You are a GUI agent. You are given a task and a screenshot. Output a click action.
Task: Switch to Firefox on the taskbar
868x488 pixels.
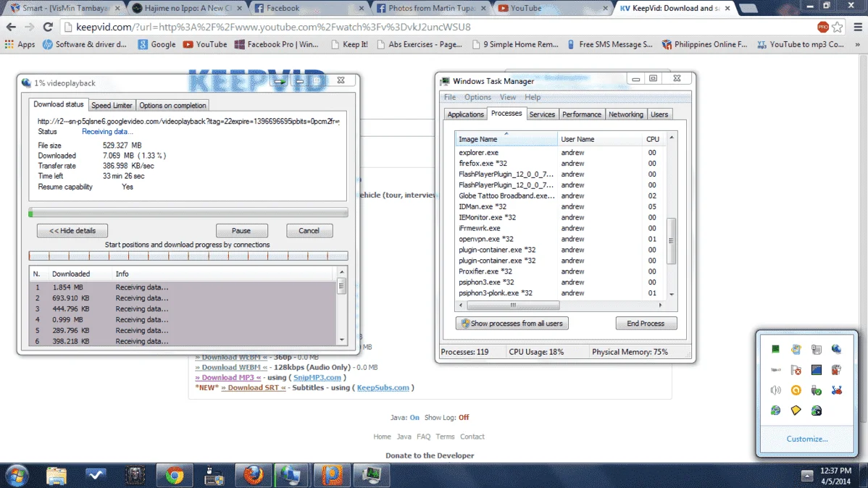click(x=254, y=475)
